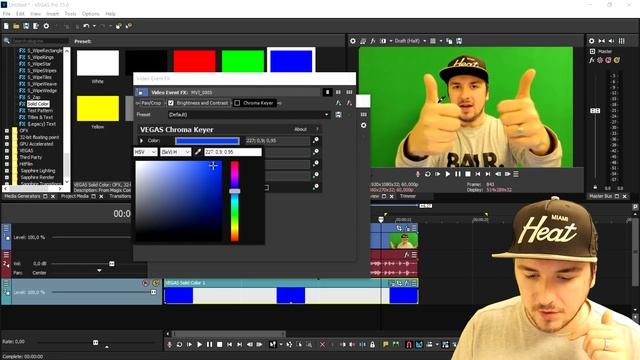Open a project with the folder icon

(x=16, y=26)
